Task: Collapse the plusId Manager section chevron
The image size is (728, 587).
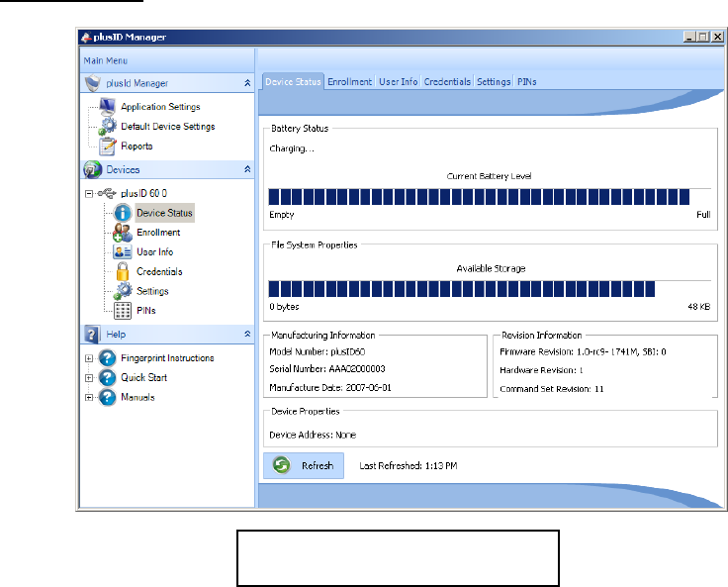Action: click(x=247, y=83)
